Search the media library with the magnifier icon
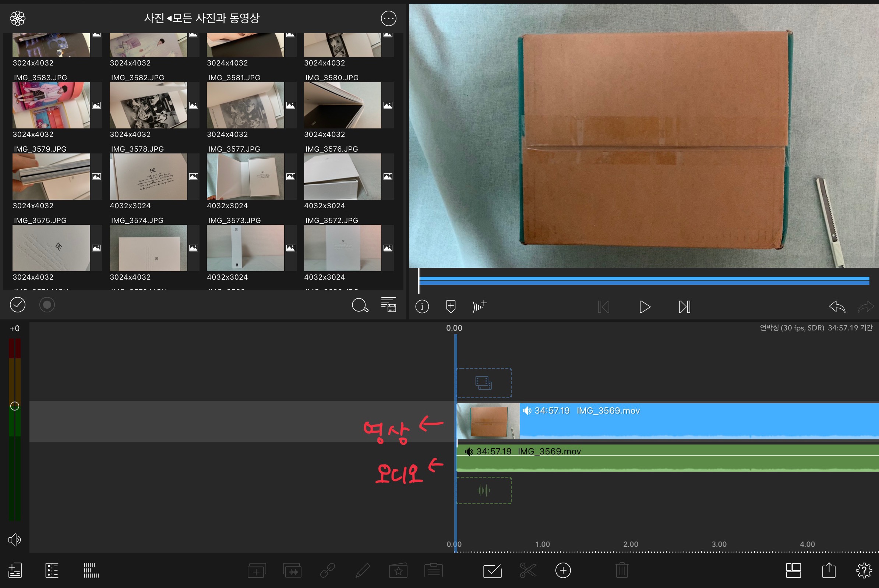Image resolution: width=879 pixels, height=588 pixels. pyautogui.click(x=359, y=305)
